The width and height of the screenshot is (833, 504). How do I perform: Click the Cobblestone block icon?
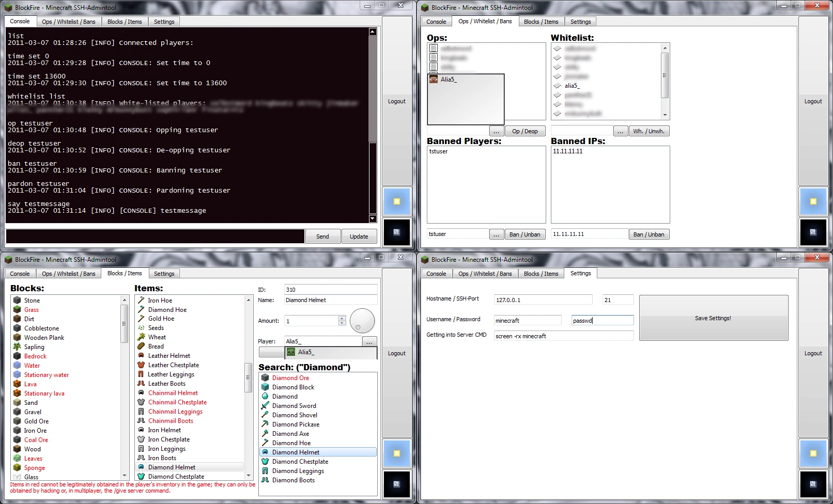[x=17, y=328]
